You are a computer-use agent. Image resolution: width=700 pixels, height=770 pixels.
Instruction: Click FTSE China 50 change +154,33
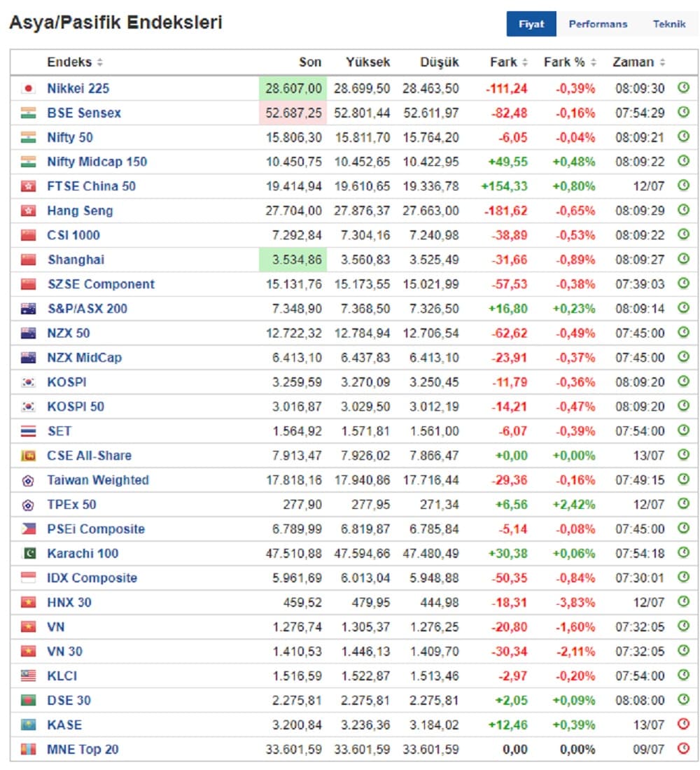click(x=504, y=186)
